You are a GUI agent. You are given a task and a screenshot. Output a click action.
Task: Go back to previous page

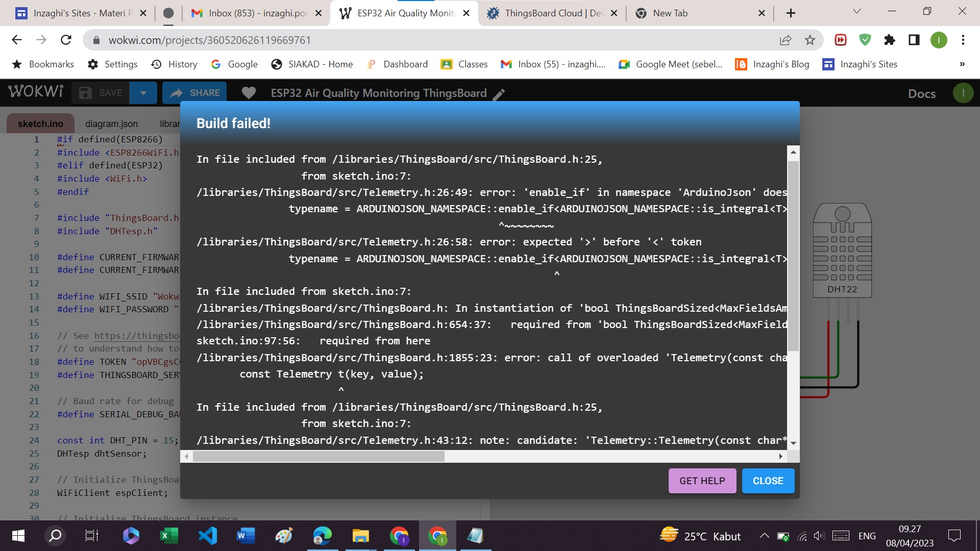click(x=17, y=40)
